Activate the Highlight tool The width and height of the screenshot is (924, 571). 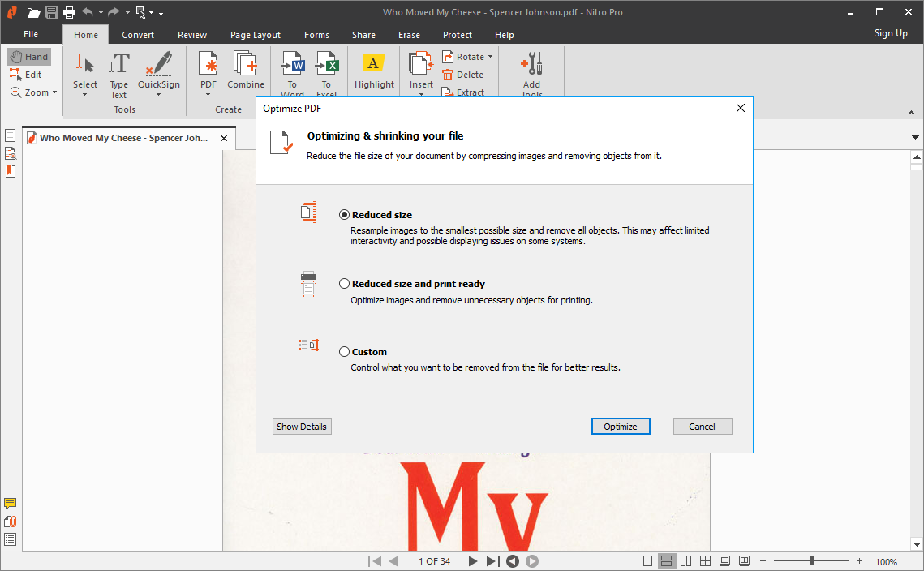[x=374, y=72]
